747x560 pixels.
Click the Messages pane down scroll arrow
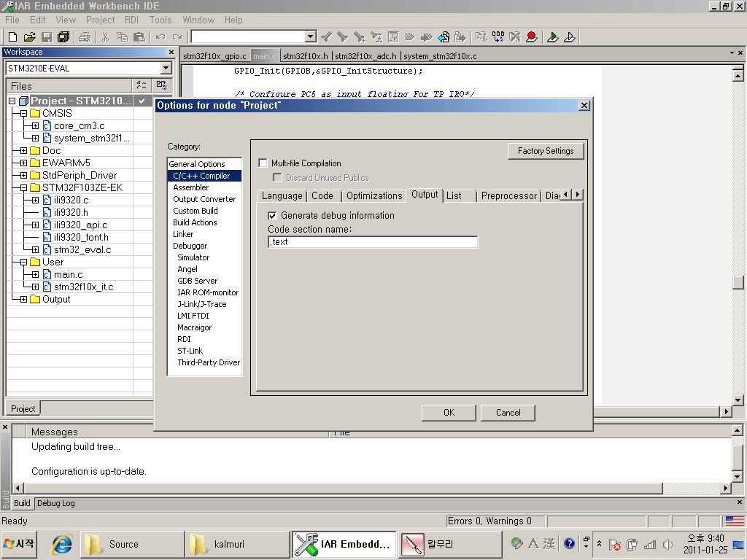737,476
